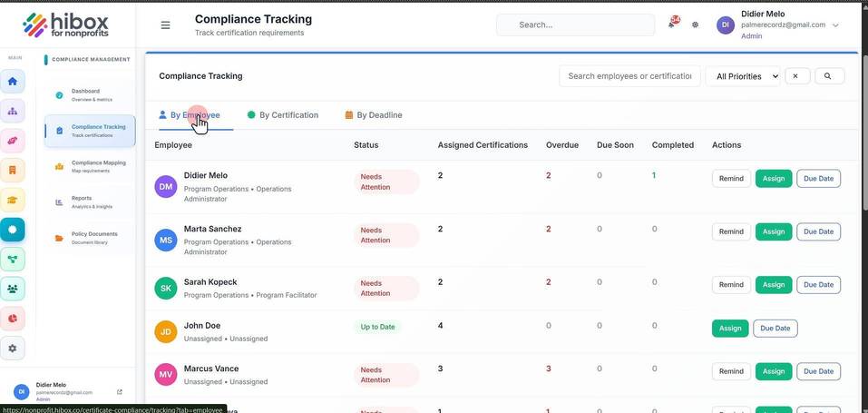868x413 pixels.
Task: Open Compliance Mapping menu item
Action: tap(90, 167)
